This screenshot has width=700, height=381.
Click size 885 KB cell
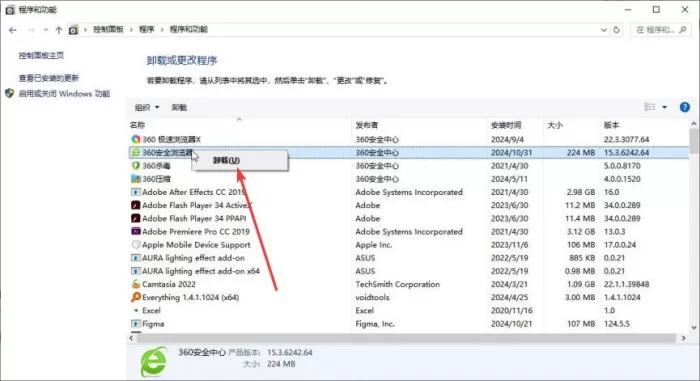[x=582, y=258]
